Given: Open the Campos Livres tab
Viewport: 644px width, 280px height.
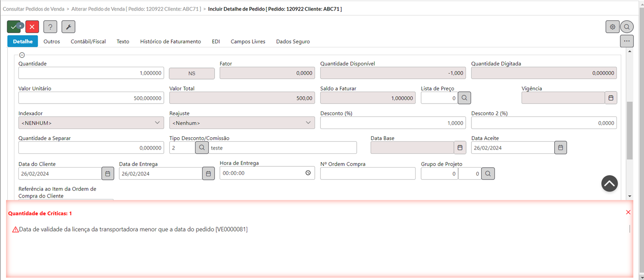Looking at the screenshot, I should [248, 41].
